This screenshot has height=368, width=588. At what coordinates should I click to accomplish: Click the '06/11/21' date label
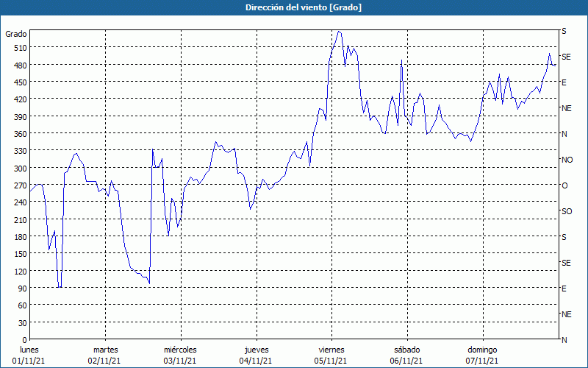tap(406, 361)
